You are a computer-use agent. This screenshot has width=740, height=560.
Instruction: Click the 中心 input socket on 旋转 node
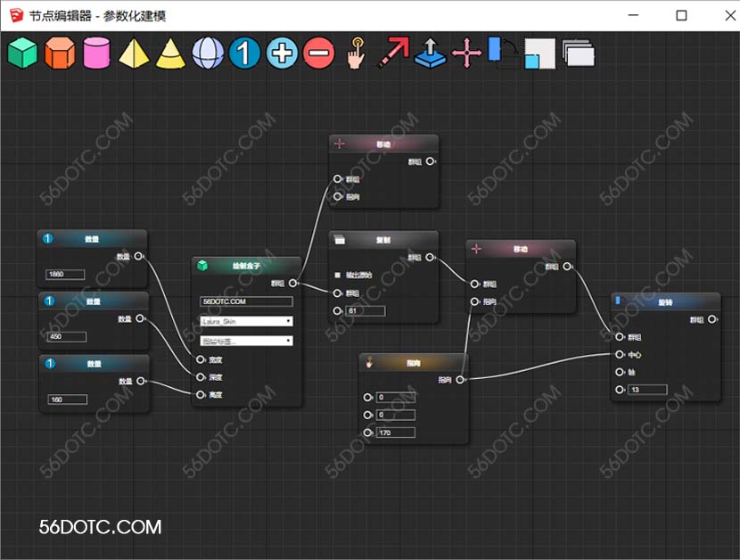point(620,354)
